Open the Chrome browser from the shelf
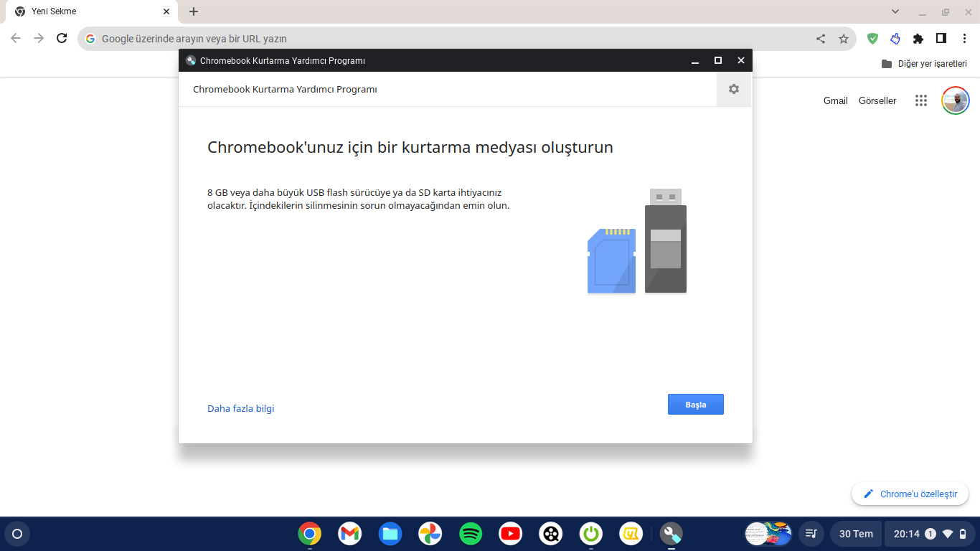 [310, 534]
